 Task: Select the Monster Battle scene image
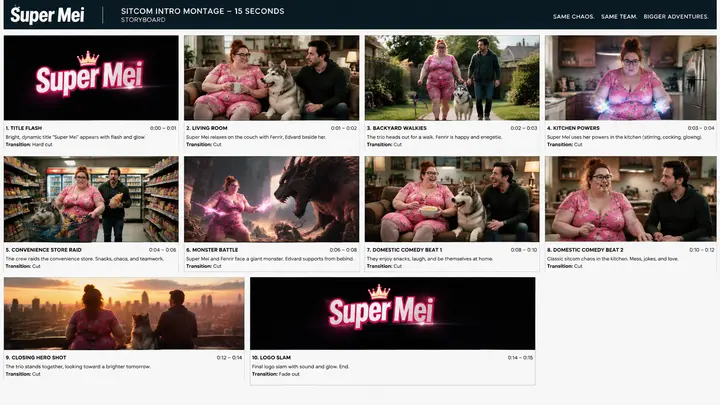271,199
